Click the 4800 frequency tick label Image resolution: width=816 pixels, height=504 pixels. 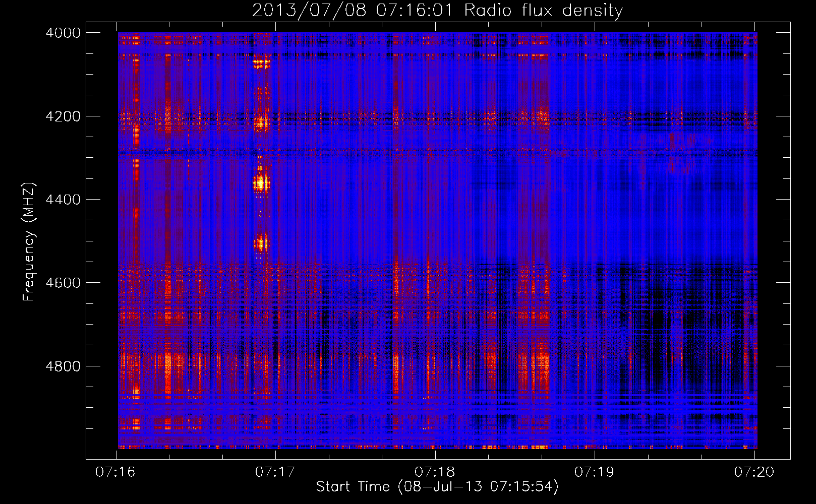click(x=63, y=366)
